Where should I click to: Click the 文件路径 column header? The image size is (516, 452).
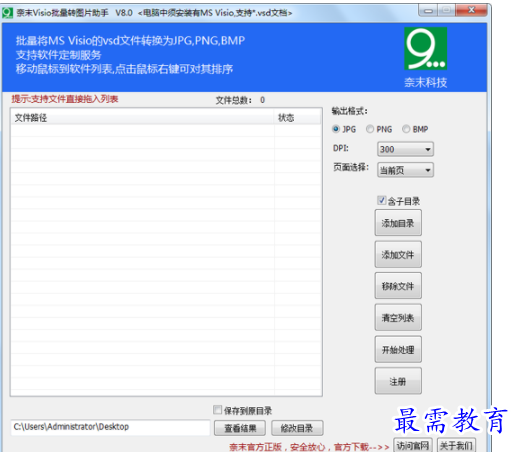(x=143, y=118)
